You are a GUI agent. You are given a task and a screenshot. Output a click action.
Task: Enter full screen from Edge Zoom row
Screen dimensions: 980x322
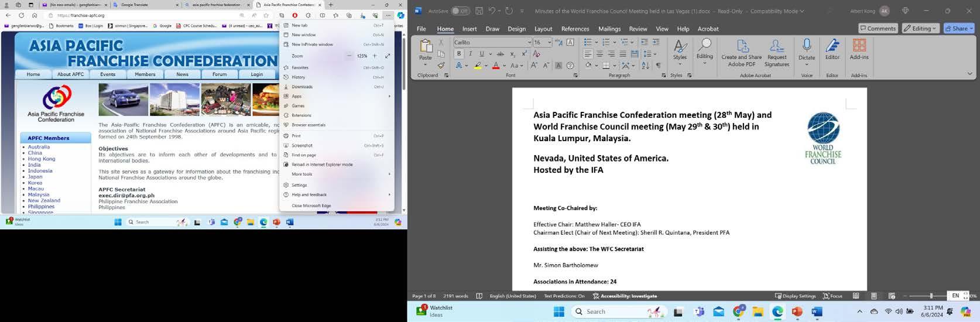click(388, 56)
